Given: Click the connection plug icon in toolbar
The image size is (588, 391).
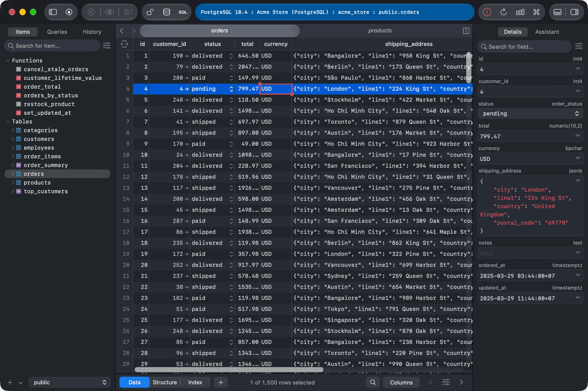Looking at the screenshot, I should pyautogui.click(x=69, y=12).
